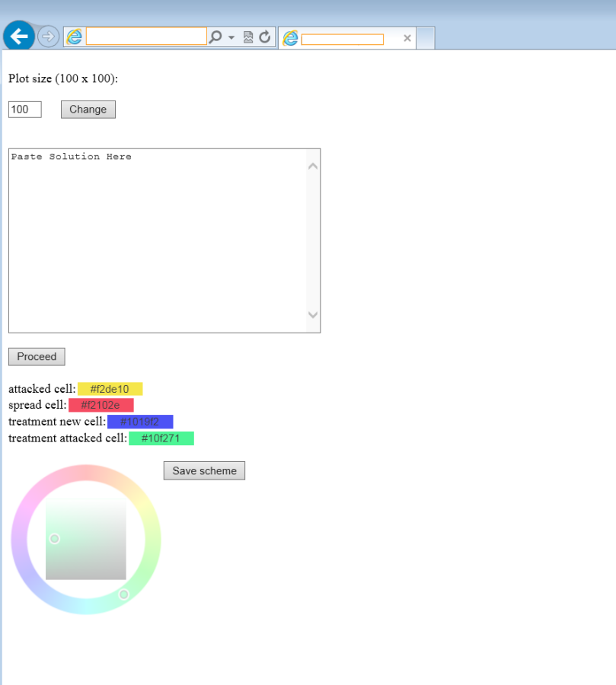Click the saturation square marker in color picker
616x685 pixels.
coord(54,539)
